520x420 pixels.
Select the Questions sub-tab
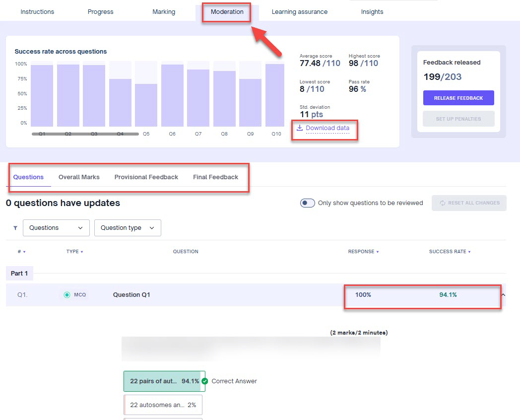[x=28, y=177]
